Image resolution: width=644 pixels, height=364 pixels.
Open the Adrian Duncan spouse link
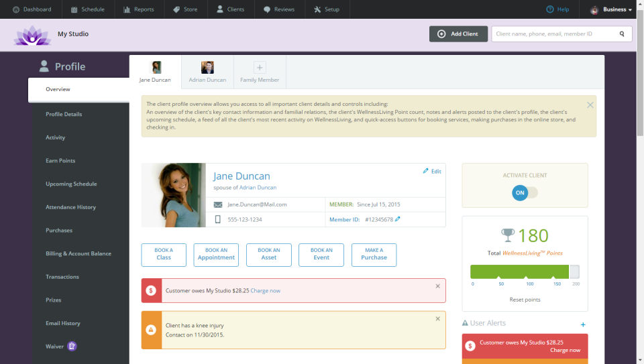258,188
